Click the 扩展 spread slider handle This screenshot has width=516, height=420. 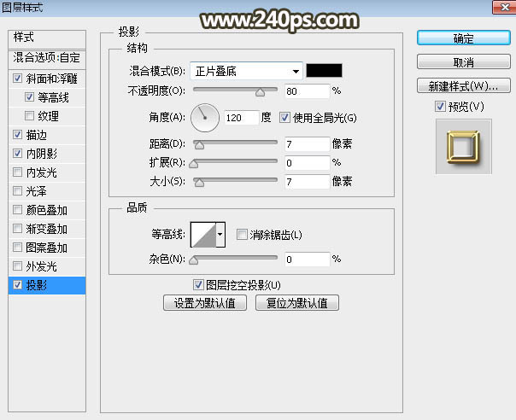coord(193,164)
